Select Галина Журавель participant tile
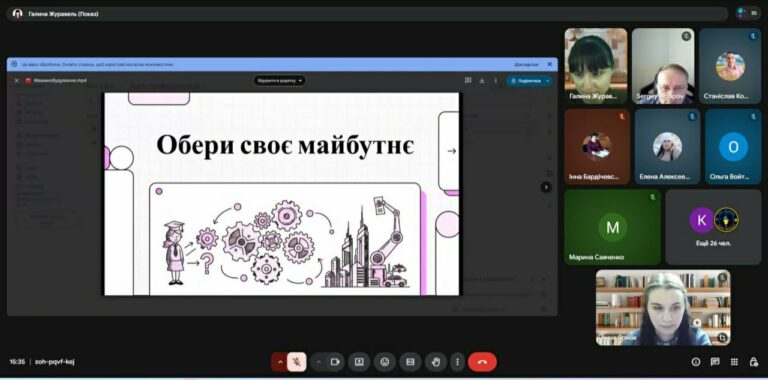Screen dimensions: 768x380 click(596, 66)
